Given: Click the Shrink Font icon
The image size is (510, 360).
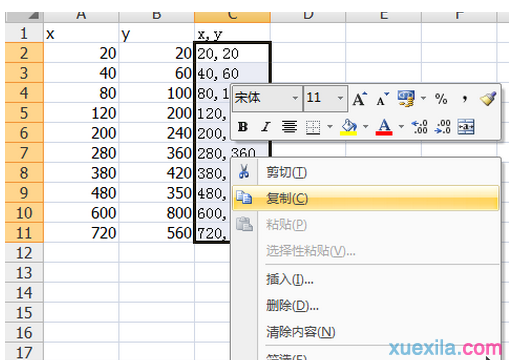Looking at the screenshot, I should 382,99.
